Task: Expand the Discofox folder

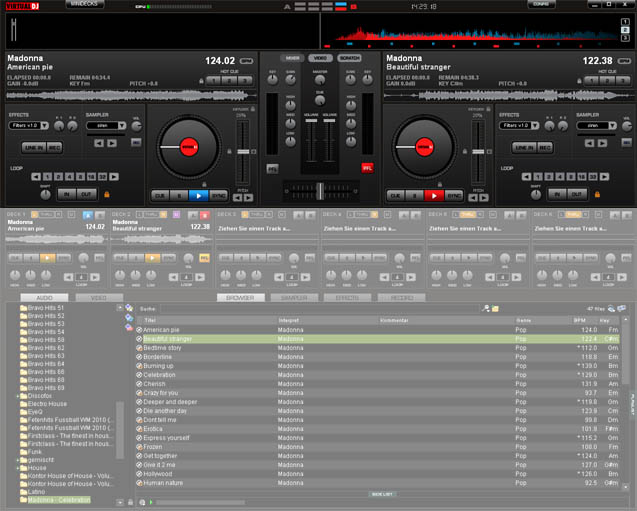Action: pyautogui.click(x=17, y=396)
